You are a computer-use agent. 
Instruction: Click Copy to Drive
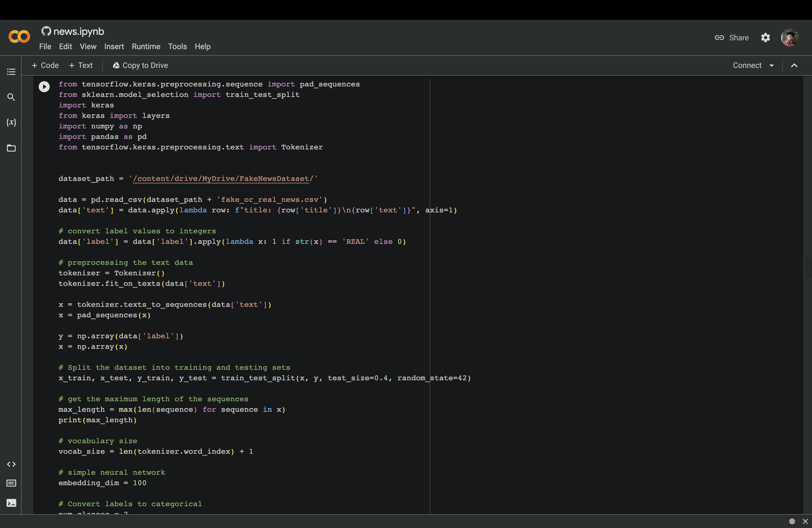pos(140,65)
